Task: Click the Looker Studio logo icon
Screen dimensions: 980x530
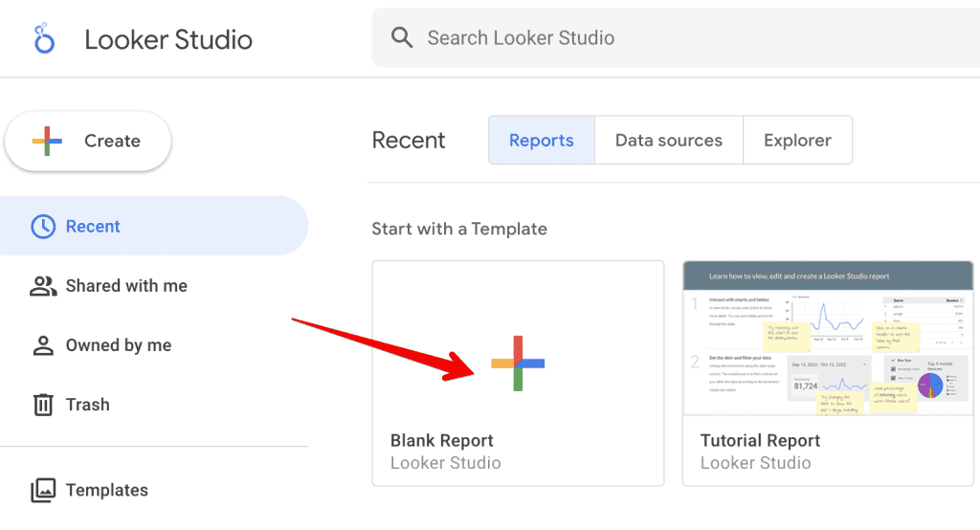Action: 44,38
